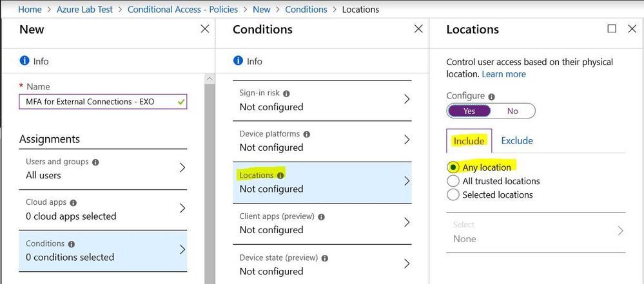This screenshot has height=284, width=644.
Task: Click the info icon next to Device platforms
Action: coord(307,134)
